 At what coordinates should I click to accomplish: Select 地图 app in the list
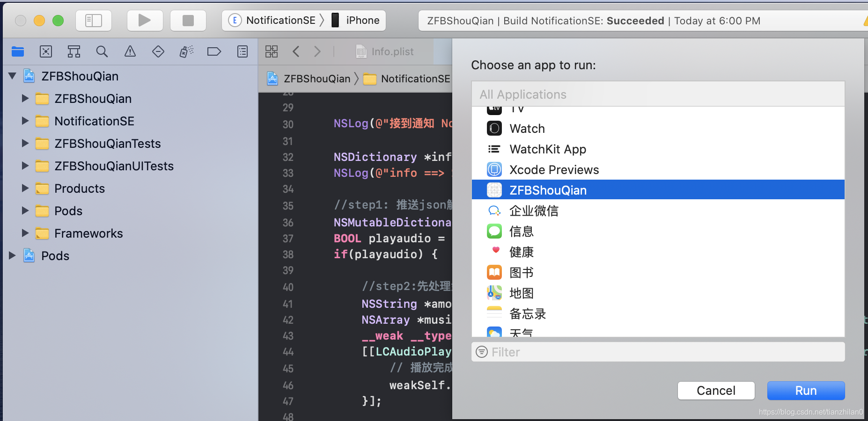pyautogui.click(x=658, y=293)
